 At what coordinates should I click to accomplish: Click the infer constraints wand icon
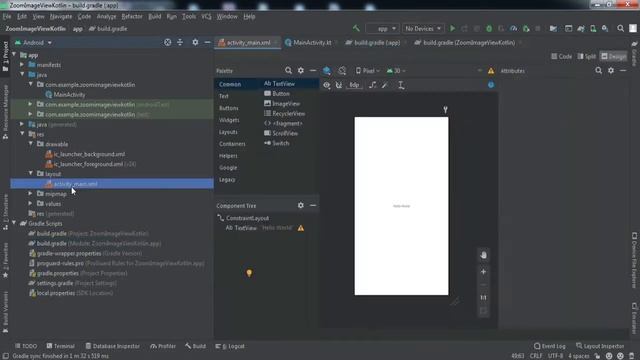point(385,85)
